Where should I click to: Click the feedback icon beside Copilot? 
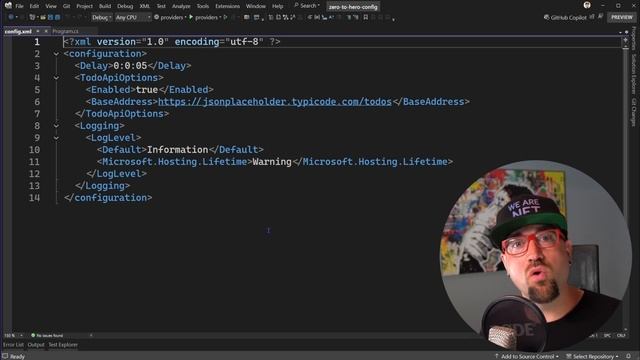(600, 17)
